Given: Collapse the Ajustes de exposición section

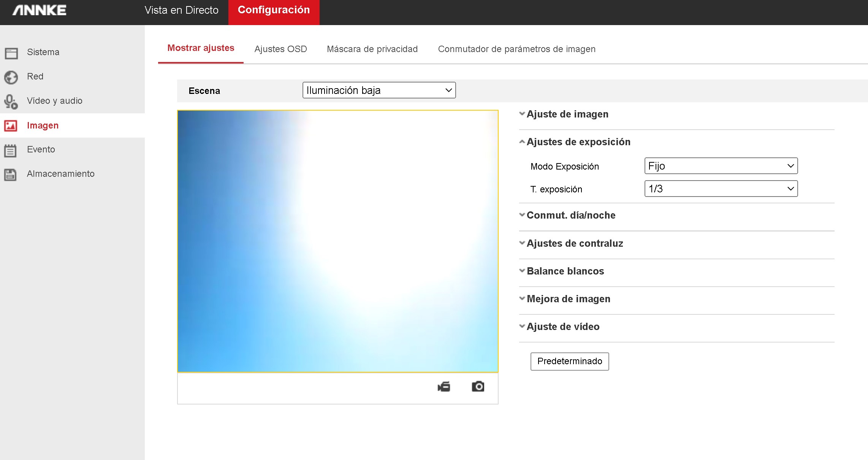Looking at the screenshot, I should (x=578, y=142).
